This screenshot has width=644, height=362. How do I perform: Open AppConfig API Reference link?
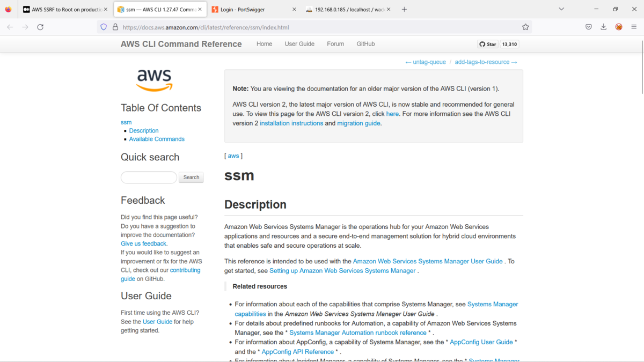pos(298,352)
